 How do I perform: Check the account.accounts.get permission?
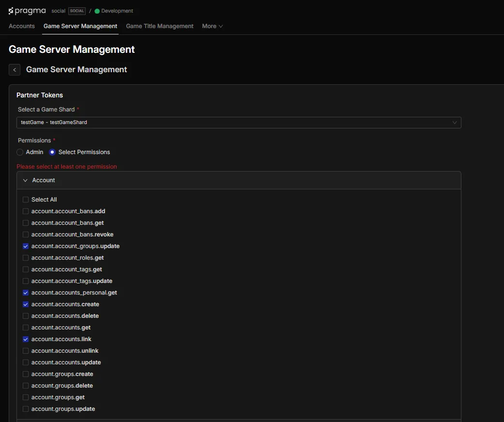pos(25,327)
